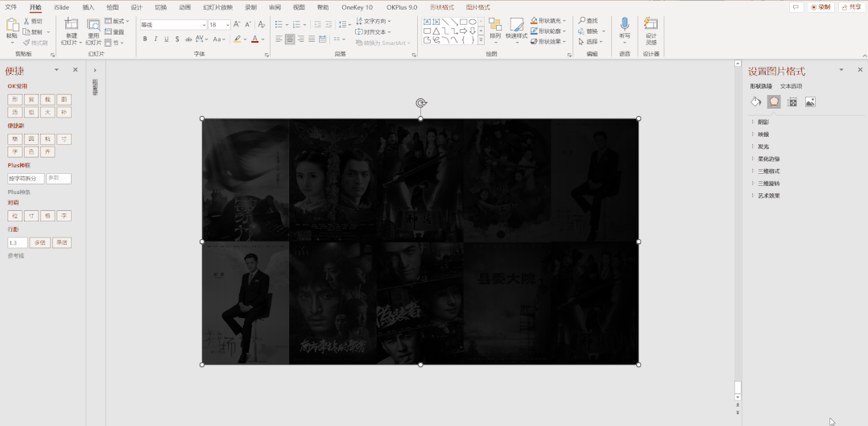Click the 多倍 line spacing button
Viewport: 868px width, 426px height.
(x=40, y=242)
